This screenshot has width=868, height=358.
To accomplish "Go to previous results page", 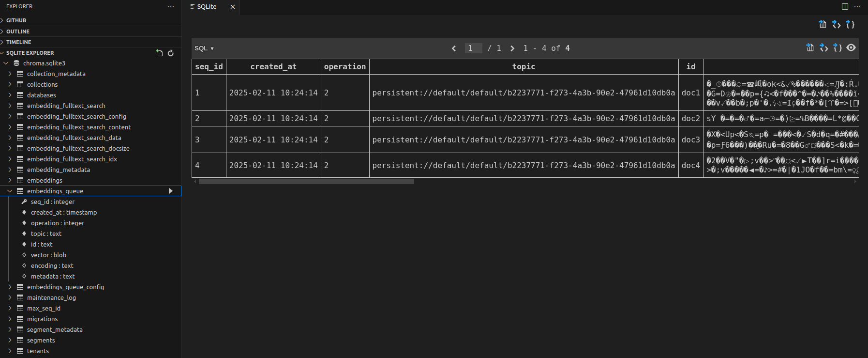I will point(454,48).
